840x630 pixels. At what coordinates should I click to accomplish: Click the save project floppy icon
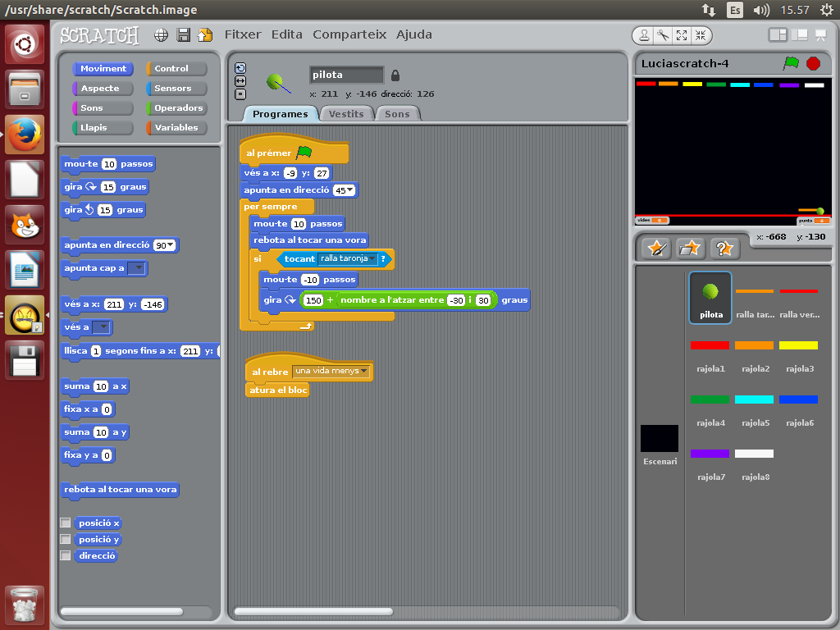pos(184,34)
